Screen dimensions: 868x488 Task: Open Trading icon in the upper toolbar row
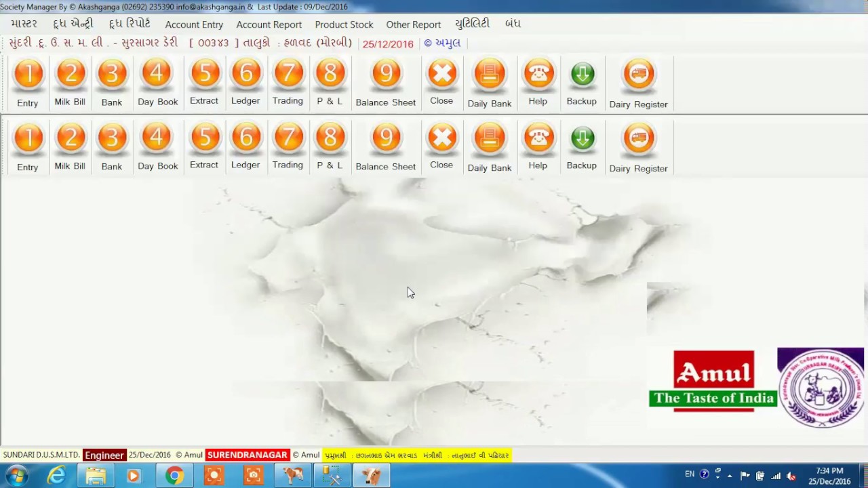[x=288, y=83]
